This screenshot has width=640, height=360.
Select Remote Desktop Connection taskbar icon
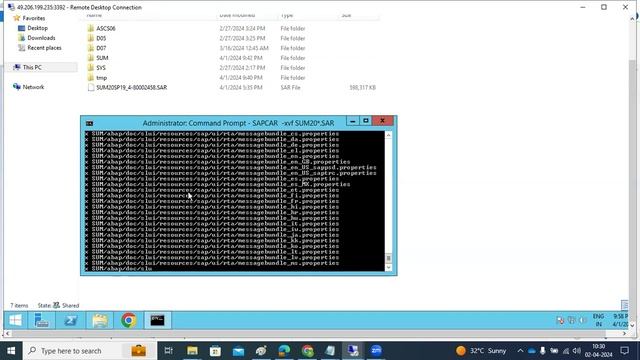[x=353, y=351]
